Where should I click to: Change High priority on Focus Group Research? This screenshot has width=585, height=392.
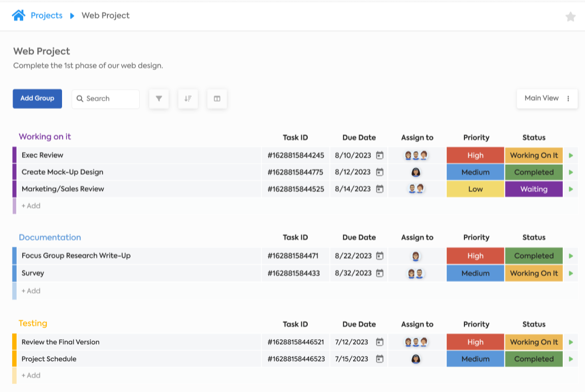(x=475, y=256)
